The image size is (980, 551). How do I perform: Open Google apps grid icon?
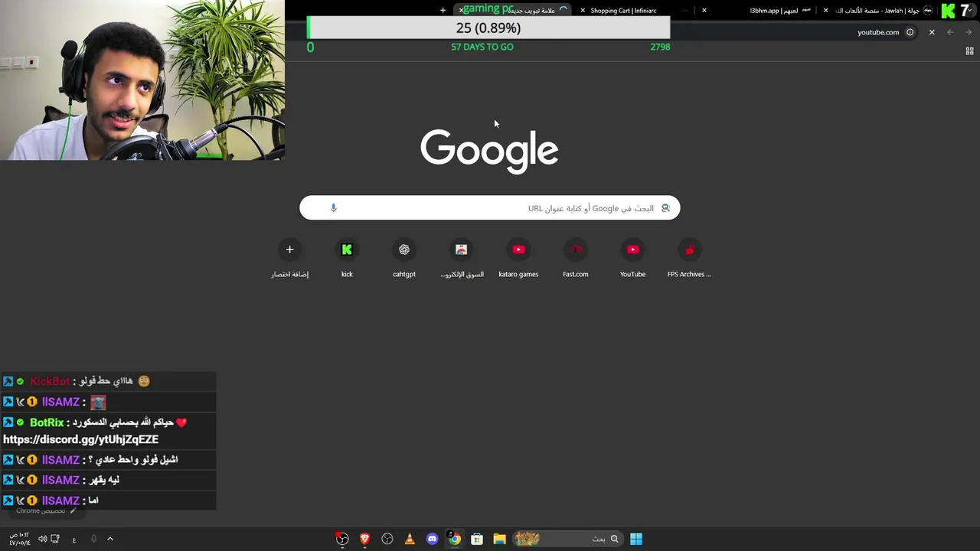click(969, 51)
